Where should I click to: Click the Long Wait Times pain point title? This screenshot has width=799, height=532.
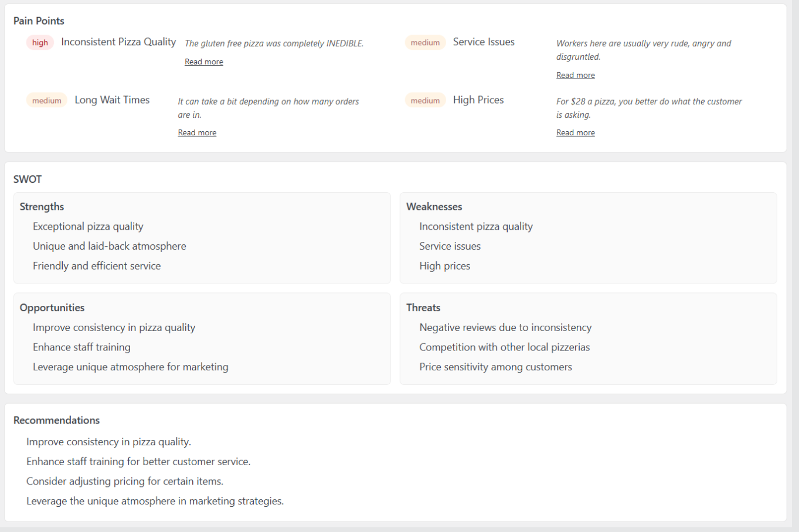click(112, 100)
